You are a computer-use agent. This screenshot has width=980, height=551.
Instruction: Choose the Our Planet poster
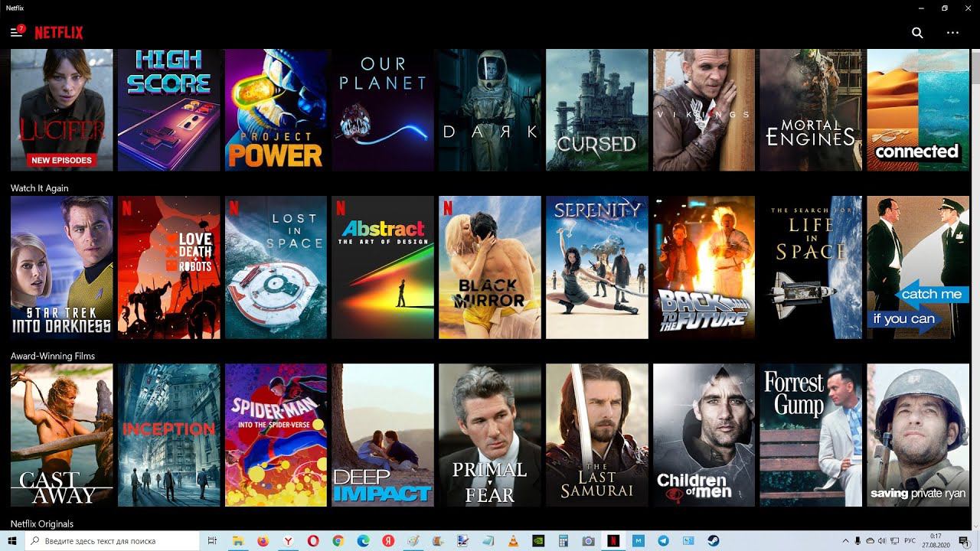(383, 110)
